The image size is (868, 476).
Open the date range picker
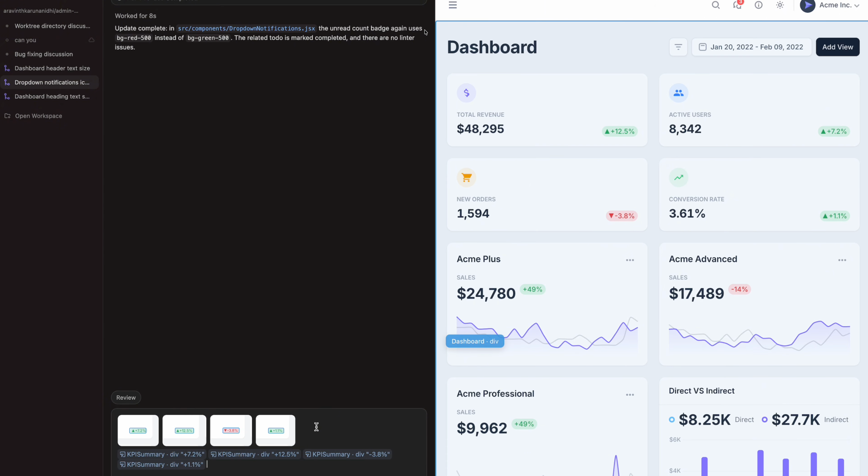pyautogui.click(x=752, y=47)
